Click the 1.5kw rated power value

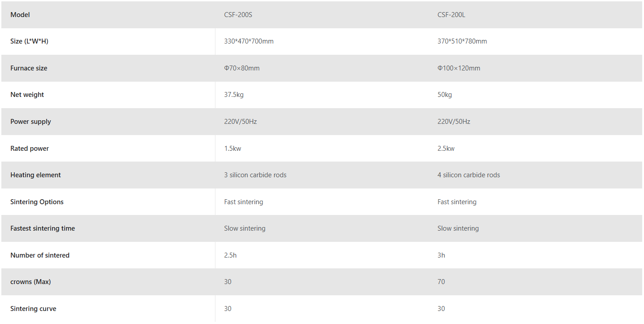click(x=232, y=149)
